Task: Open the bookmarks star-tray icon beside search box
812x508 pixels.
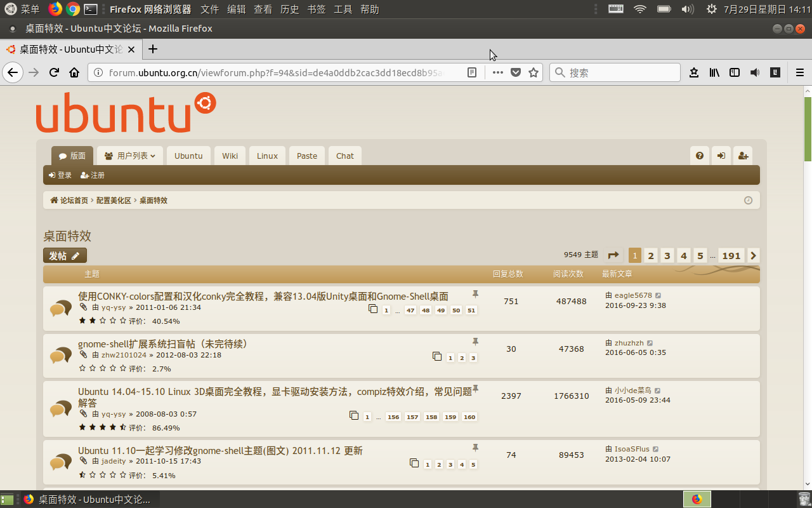Action: pos(694,72)
